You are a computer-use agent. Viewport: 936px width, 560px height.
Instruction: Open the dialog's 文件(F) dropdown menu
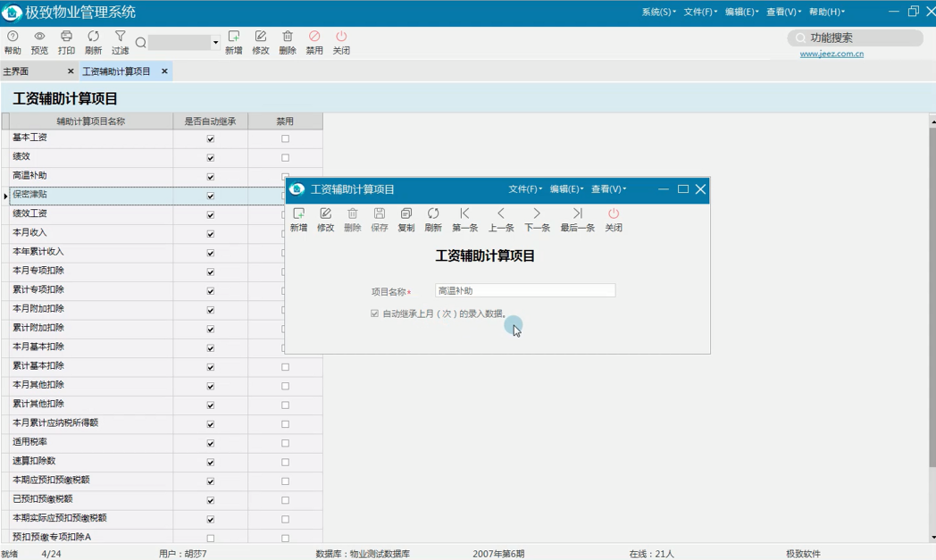coord(524,189)
